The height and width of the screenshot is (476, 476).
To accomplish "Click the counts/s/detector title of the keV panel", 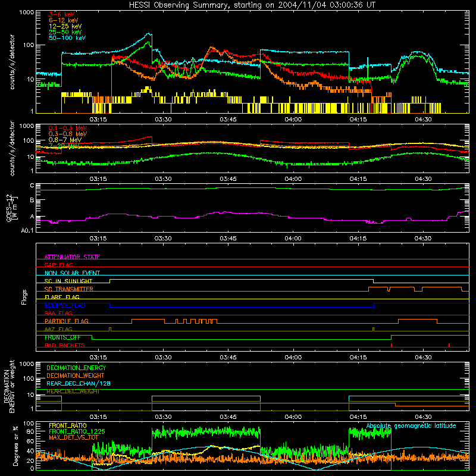I will tap(12, 62).
